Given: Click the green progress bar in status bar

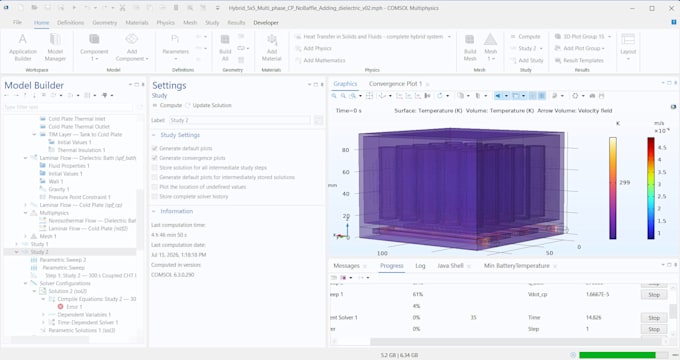Looking at the screenshot, I should click(617, 355).
